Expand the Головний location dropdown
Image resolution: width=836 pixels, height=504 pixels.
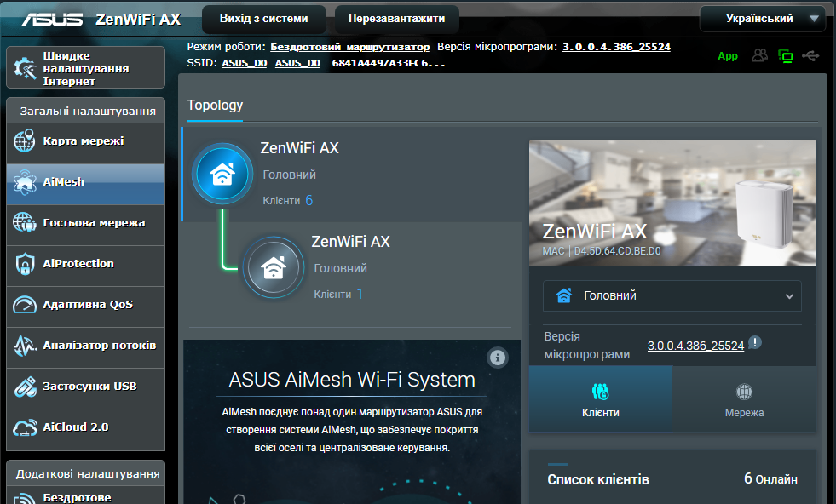pyautogui.click(x=672, y=295)
